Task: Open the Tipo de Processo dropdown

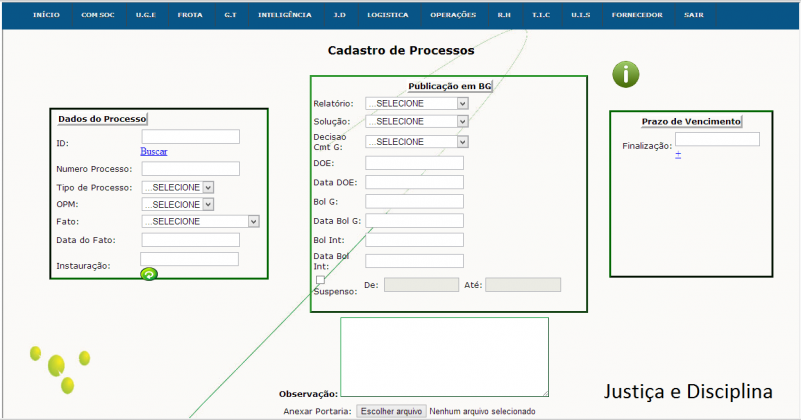Action: click(x=178, y=187)
